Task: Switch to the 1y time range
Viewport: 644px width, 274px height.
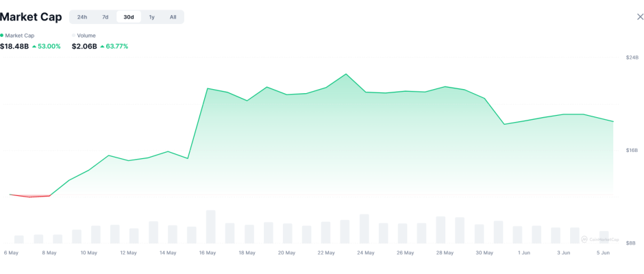Action: click(151, 17)
